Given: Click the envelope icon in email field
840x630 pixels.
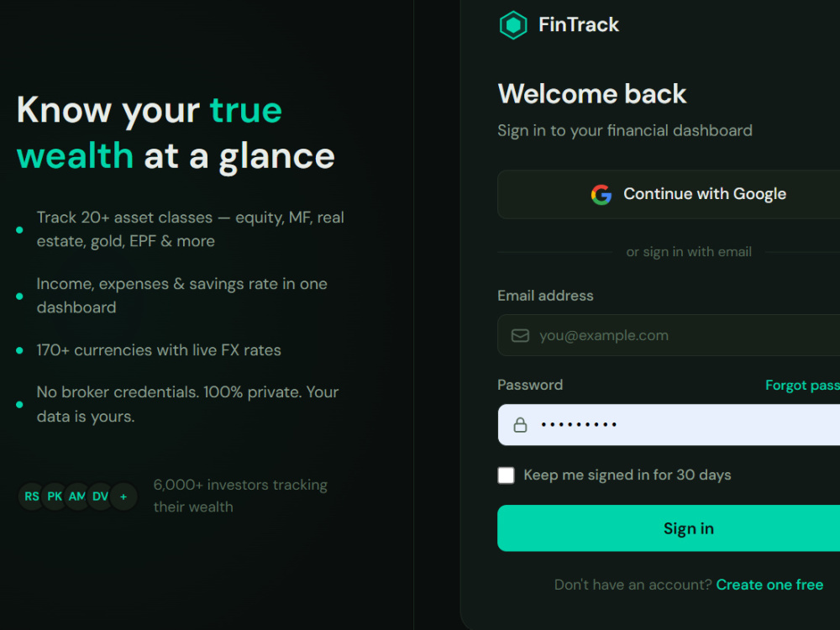Looking at the screenshot, I should (x=520, y=335).
